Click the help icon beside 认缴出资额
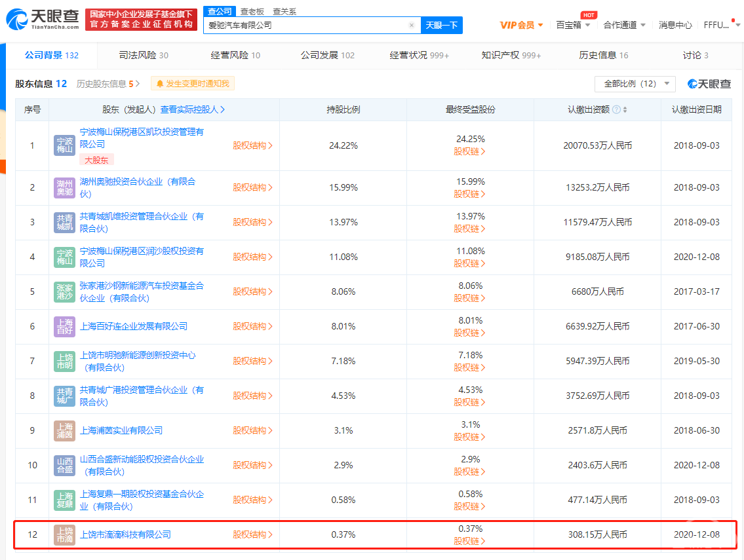744x560 pixels. click(616, 109)
